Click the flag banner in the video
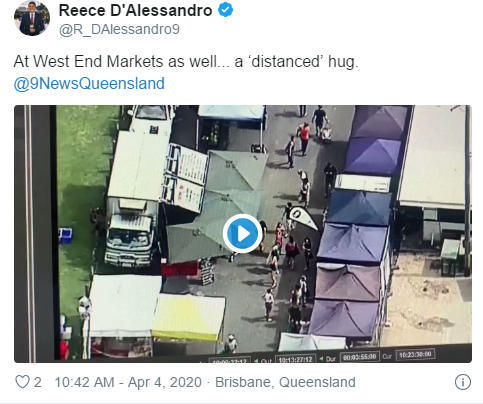Image resolution: width=483 pixels, height=404 pixels. [x=303, y=217]
